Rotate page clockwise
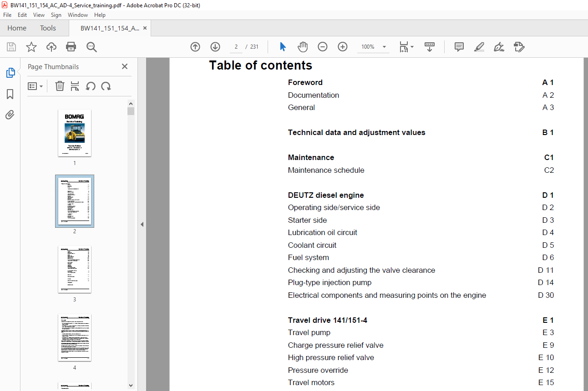588x391 pixels. coord(106,86)
